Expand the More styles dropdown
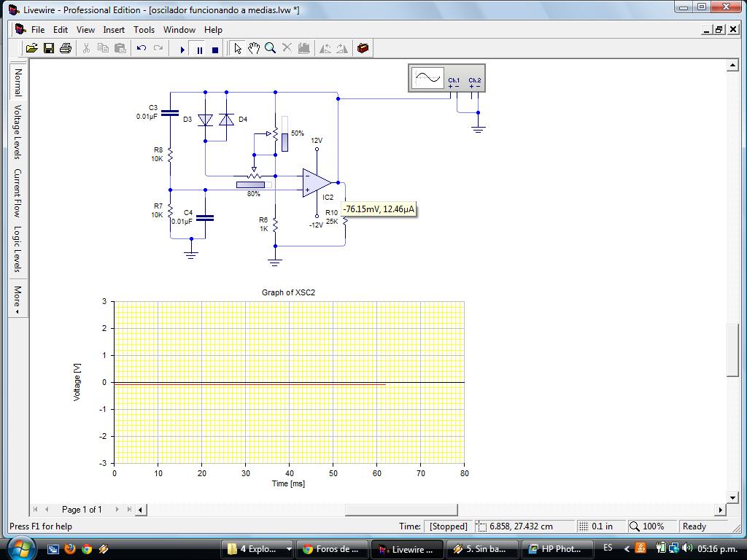Viewport: 747px width, 560px height. 18,300
